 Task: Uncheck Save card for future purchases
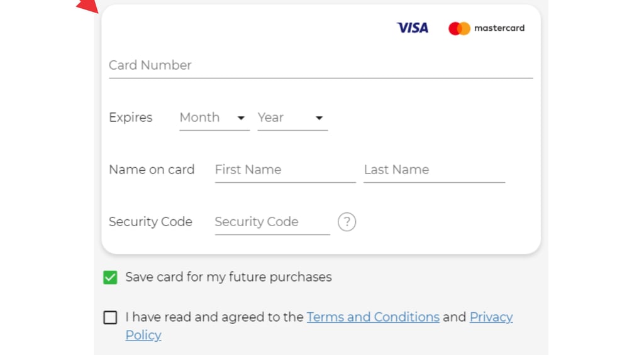click(x=110, y=277)
